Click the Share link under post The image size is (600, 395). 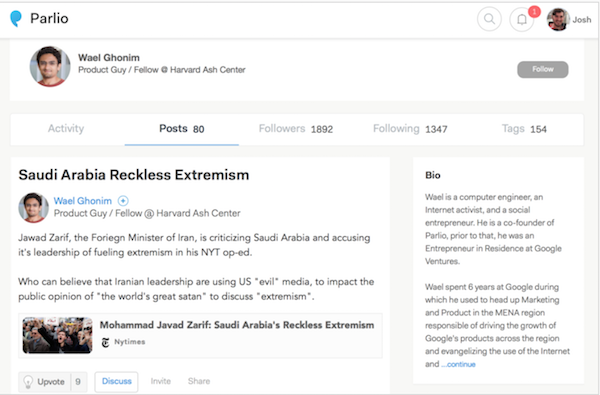click(199, 381)
